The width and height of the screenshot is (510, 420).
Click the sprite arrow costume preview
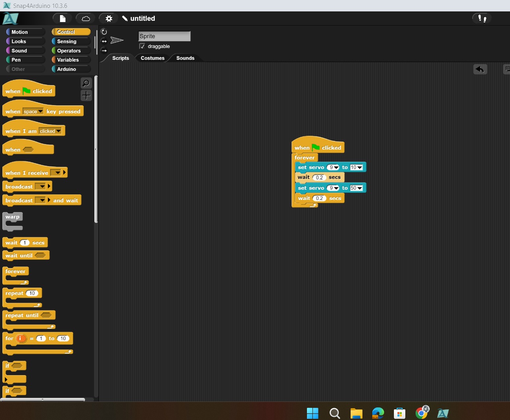(117, 40)
